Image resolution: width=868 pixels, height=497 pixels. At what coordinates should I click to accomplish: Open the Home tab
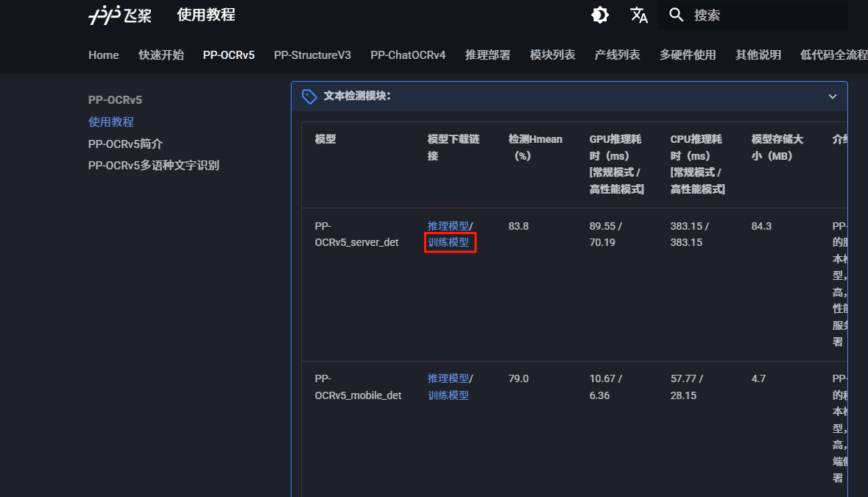[104, 55]
